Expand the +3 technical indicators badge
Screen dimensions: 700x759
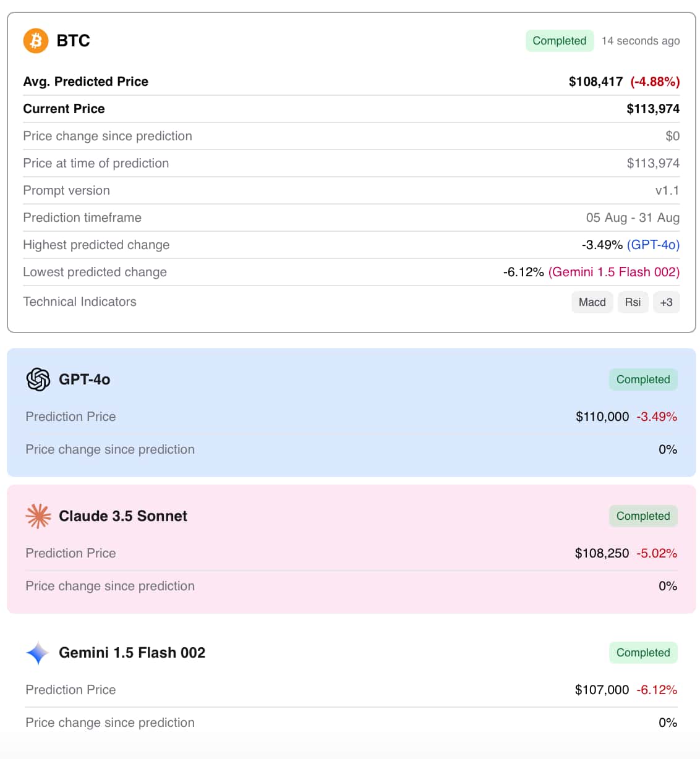(666, 302)
